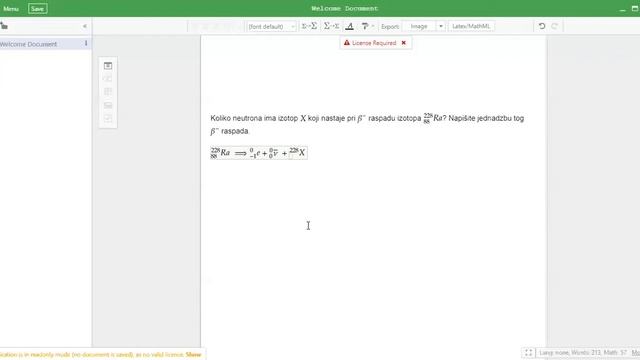This screenshot has height=360, width=640.
Task: Collapse the document sidebar panel
Action: [x=84, y=26]
